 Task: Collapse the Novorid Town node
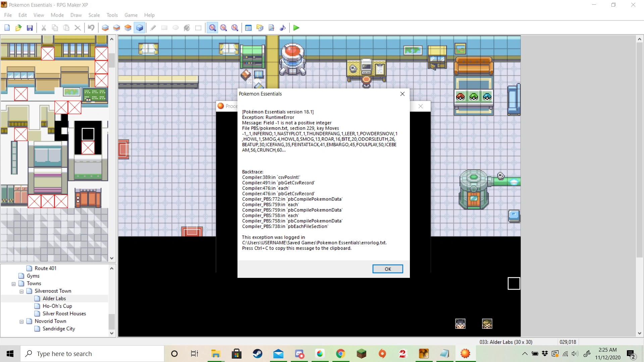[21, 322]
